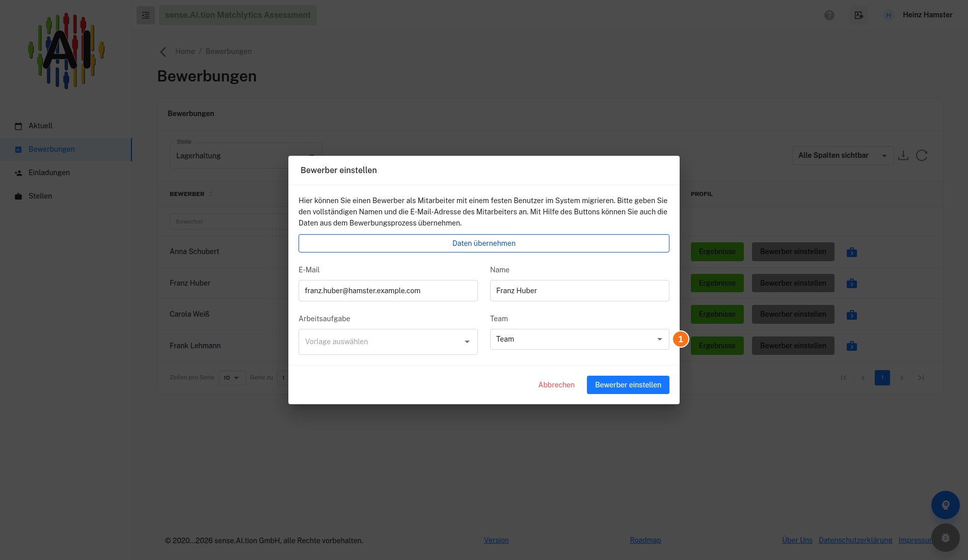
Task: Expand the Alle Spalten sichtbar dropdown
Action: 843,155
